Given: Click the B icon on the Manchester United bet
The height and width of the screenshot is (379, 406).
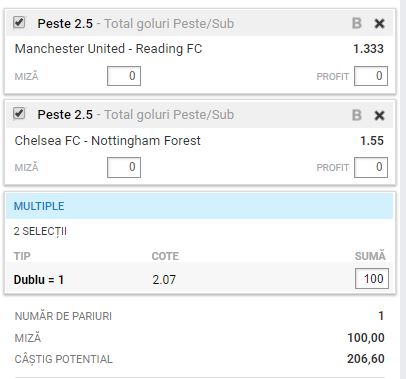Looking at the screenshot, I should pos(357,23).
